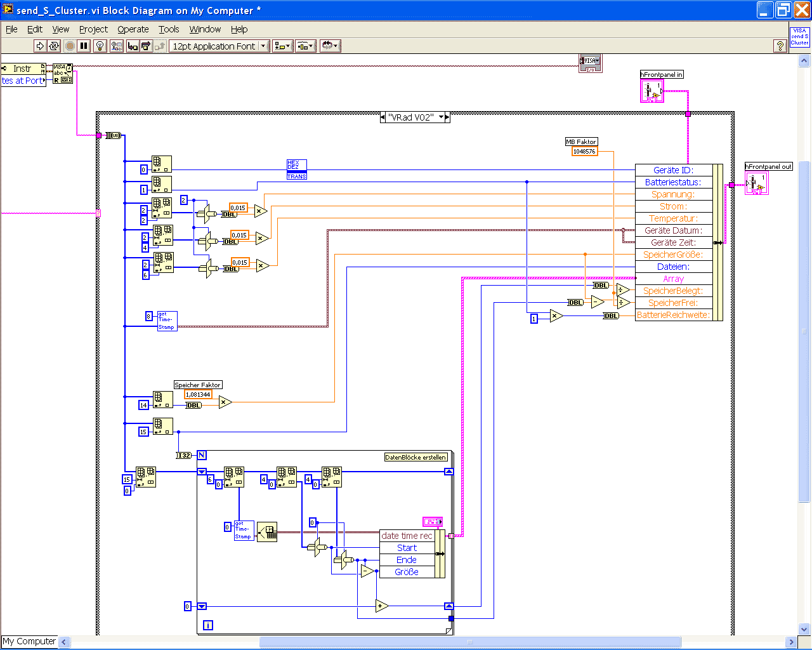The width and height of the screenshot is (812, 650).
Task: Click the MB Faktor constant 1048576
Action: 584,151
